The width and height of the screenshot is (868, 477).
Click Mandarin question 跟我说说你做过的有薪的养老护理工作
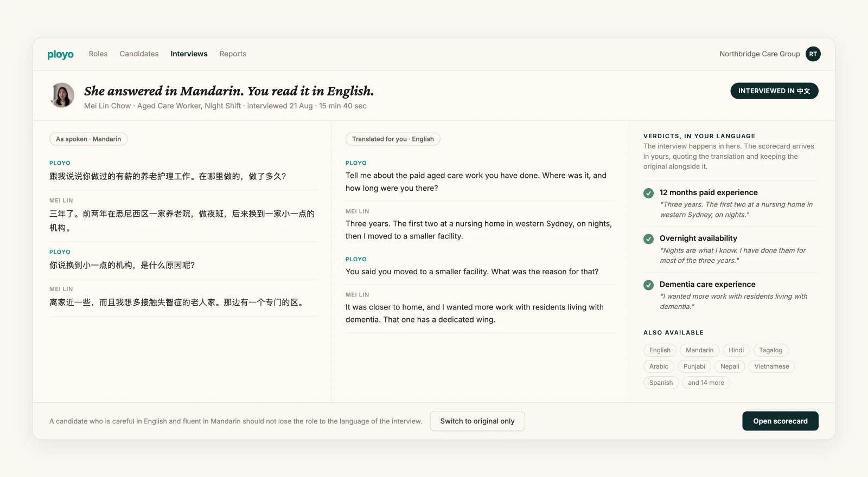168,176
